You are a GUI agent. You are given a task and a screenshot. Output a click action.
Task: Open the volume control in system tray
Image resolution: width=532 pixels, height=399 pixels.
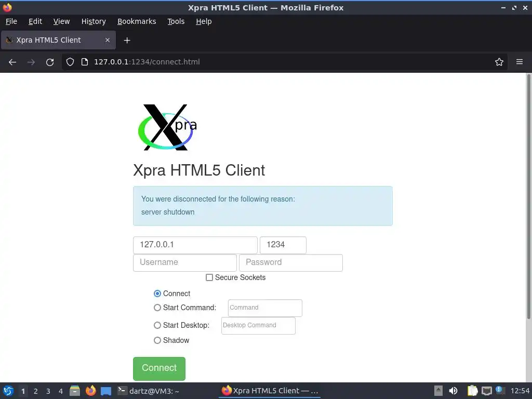[453, 391]
